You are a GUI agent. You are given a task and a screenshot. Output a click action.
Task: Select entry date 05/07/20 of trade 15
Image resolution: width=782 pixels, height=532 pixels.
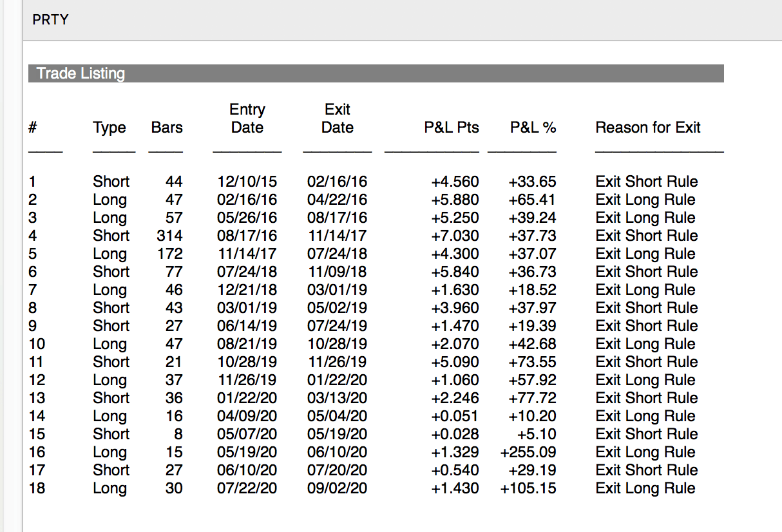247,434
